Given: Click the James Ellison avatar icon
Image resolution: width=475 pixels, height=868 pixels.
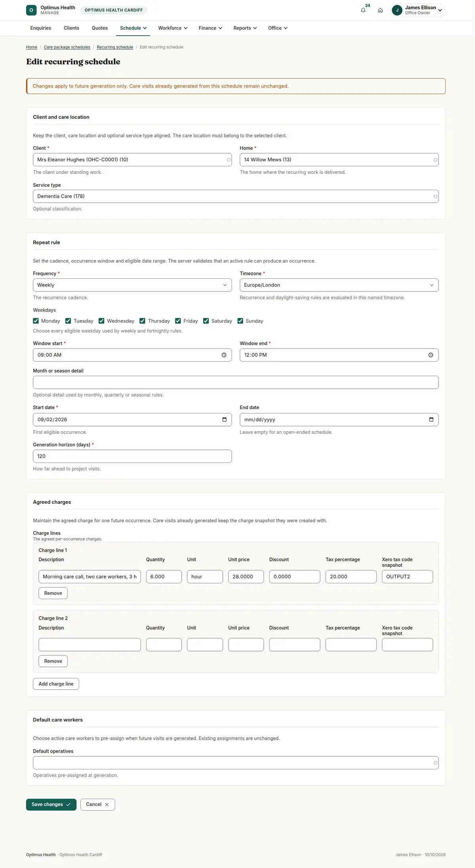Looking at the screenshot, I should pos(397,10).
